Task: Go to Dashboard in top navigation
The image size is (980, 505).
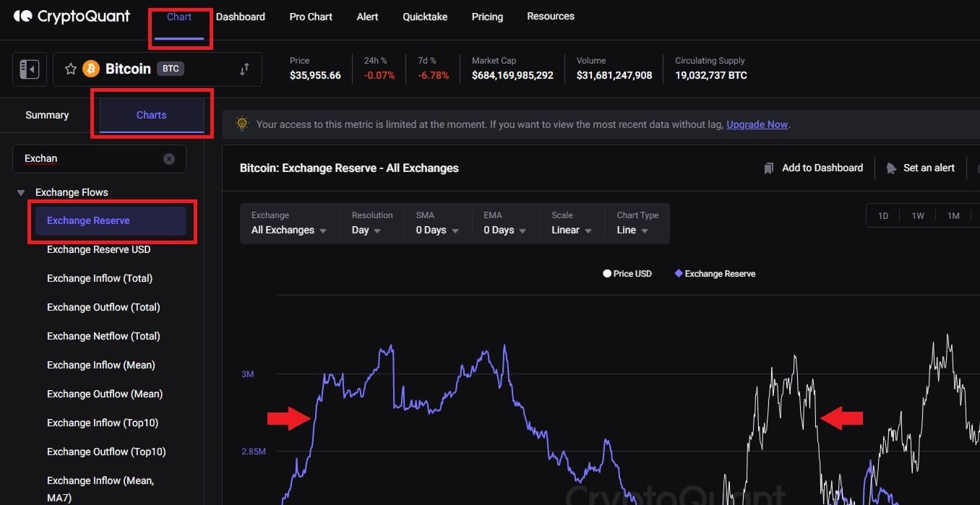Action: click(241, 17)
